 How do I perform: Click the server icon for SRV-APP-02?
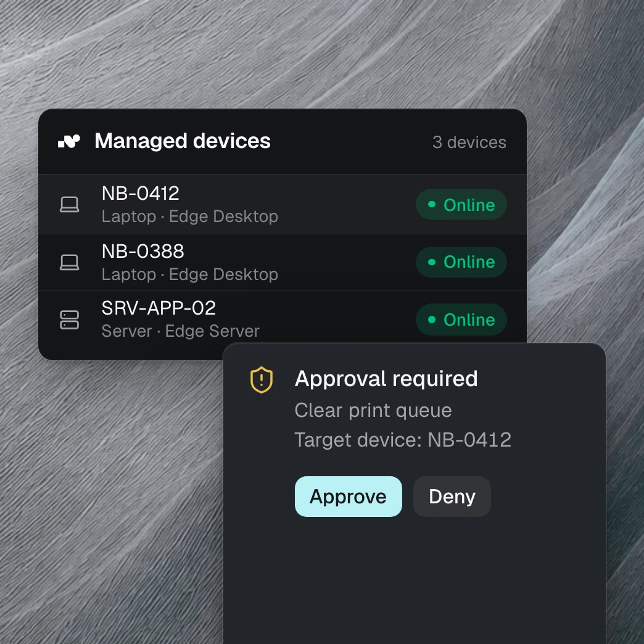(70, 320)
